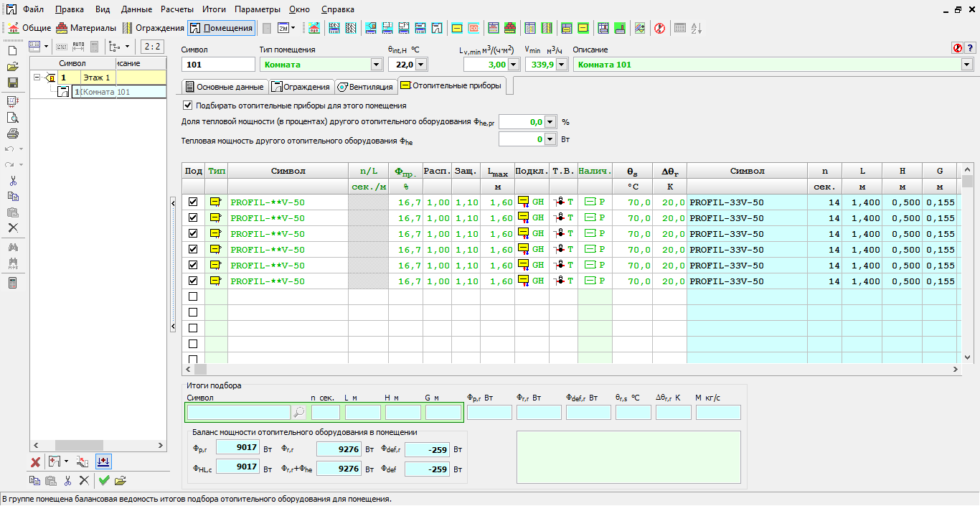Switch to the Основные данные tab
The height and width of the screenshot is (506, 980).
click(225, 87)
